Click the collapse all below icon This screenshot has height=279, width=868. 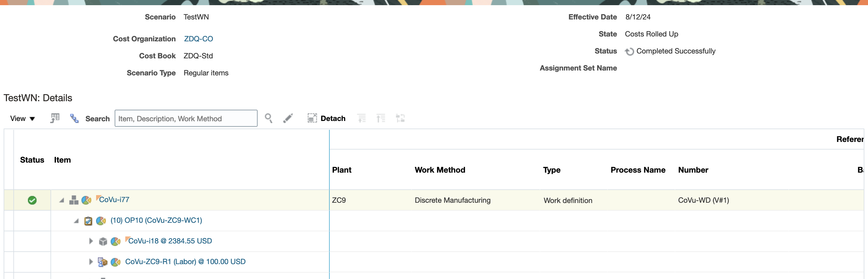coord(381,118)
